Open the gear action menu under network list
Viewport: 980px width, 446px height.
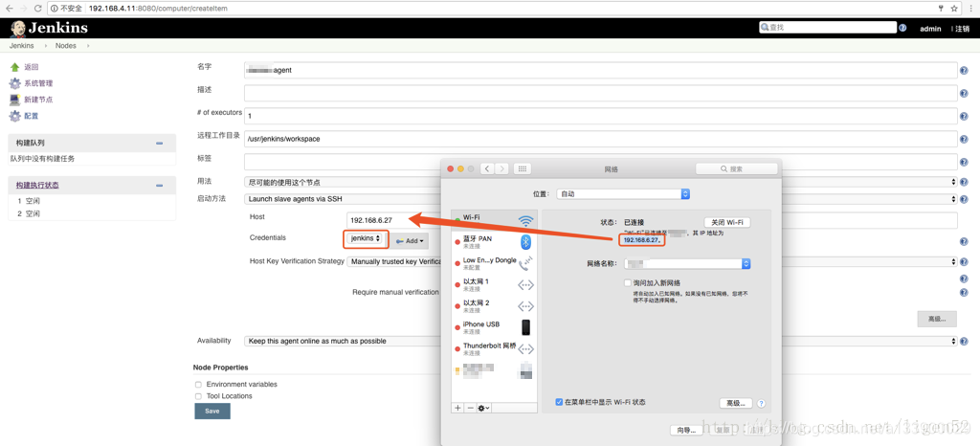click(483, 408)
